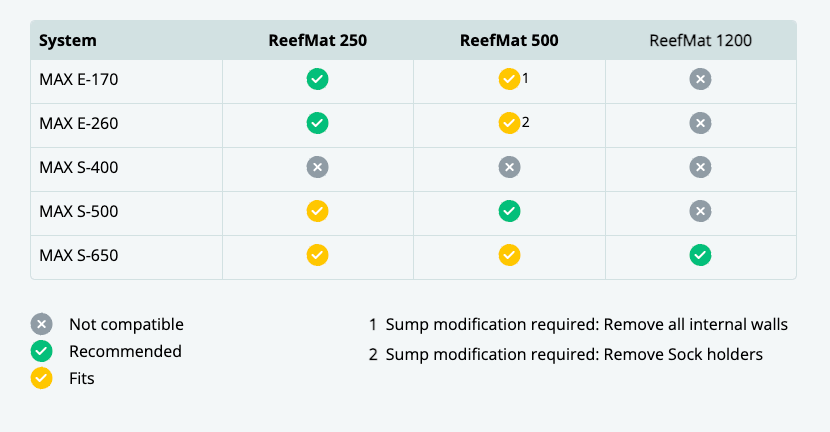Click the gray X for MAX E-170 ReefMat 1200
Viewport: 830px width, 432px height.
701,79
